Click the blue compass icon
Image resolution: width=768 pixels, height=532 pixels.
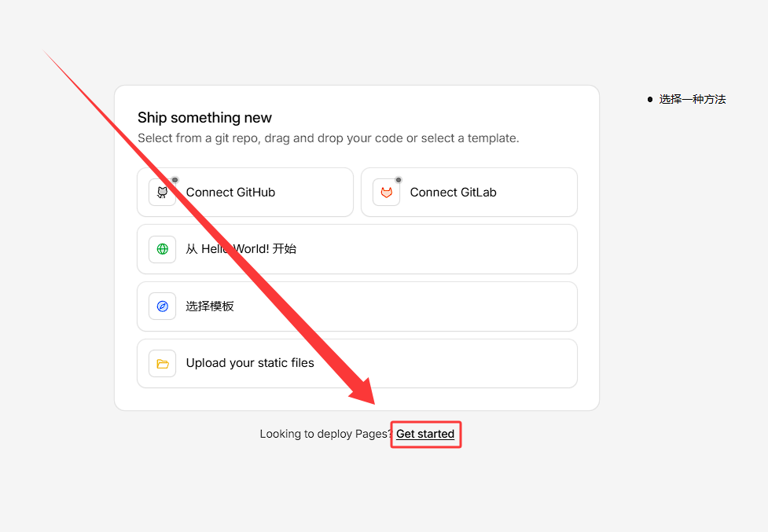click(162, 306)
